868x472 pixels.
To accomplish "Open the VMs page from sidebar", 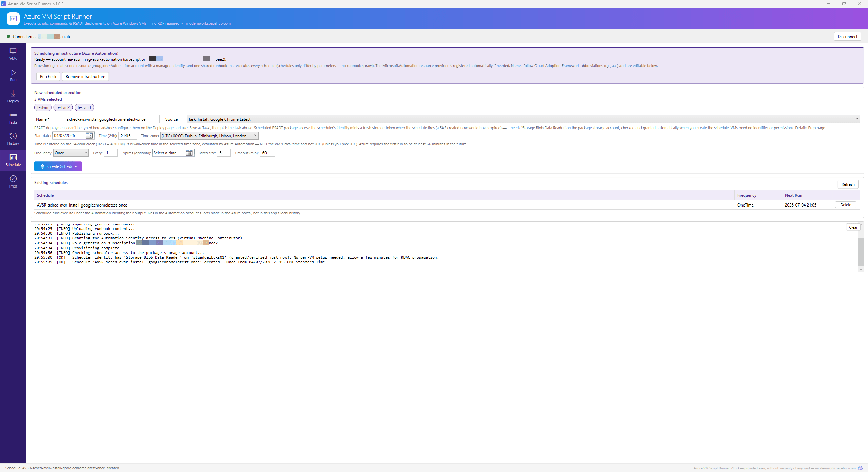I will tap(13, 54).
